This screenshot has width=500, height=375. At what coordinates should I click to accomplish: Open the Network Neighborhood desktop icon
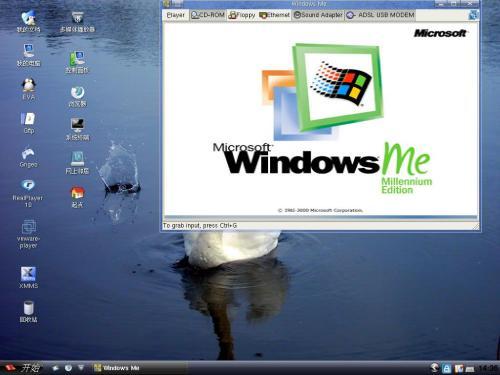(77, 163)
